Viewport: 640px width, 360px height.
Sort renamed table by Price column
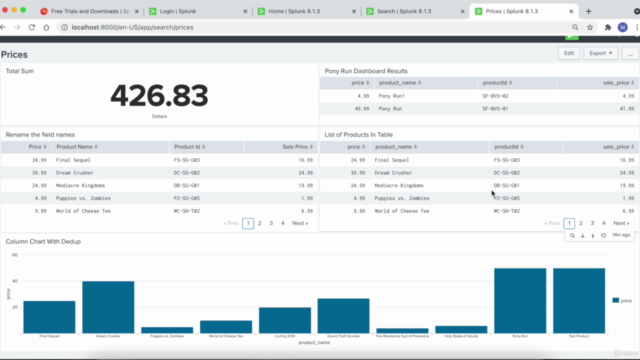pos(37,147)
